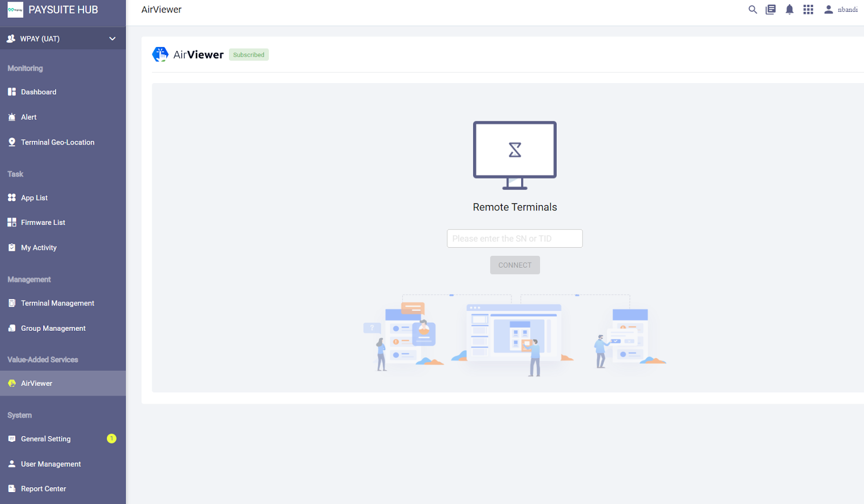
Task: Open Report Center
Action: click(63, 488)
